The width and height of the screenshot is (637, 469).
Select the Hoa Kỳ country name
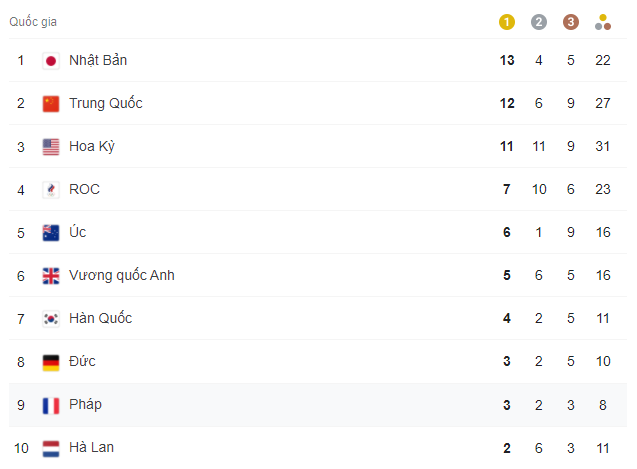click(92, 146)
